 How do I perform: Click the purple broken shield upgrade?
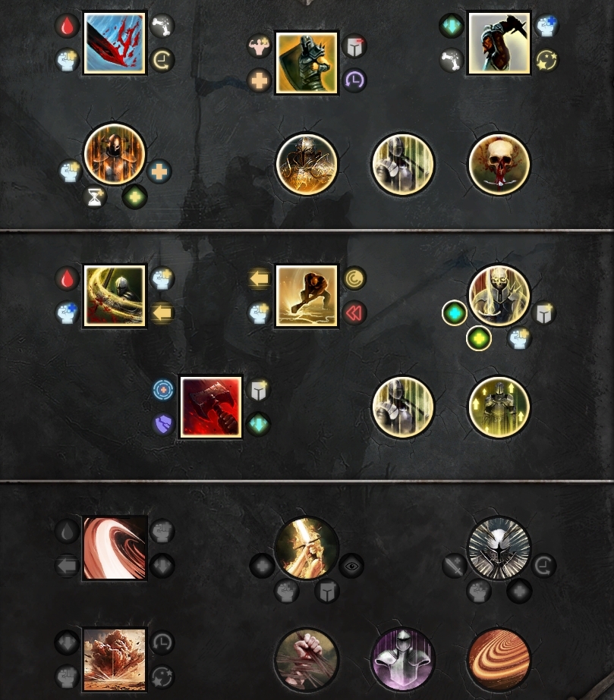point(163,424)
